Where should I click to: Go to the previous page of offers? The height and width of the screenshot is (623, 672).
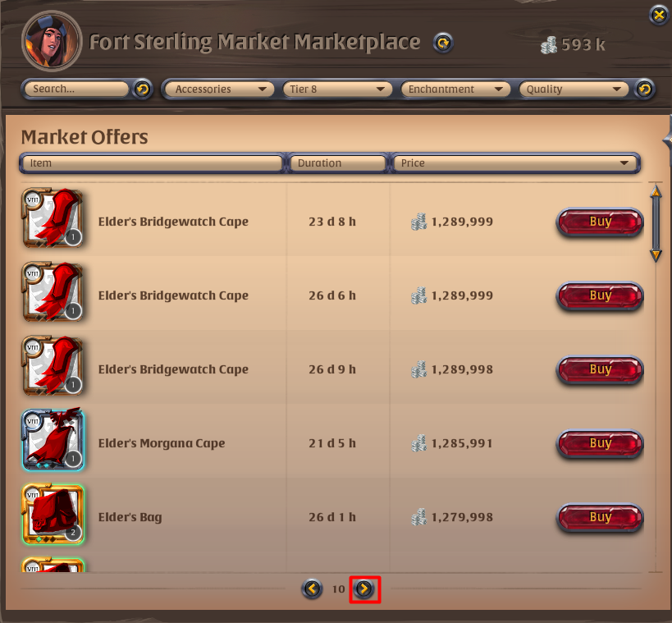point(312,589)
